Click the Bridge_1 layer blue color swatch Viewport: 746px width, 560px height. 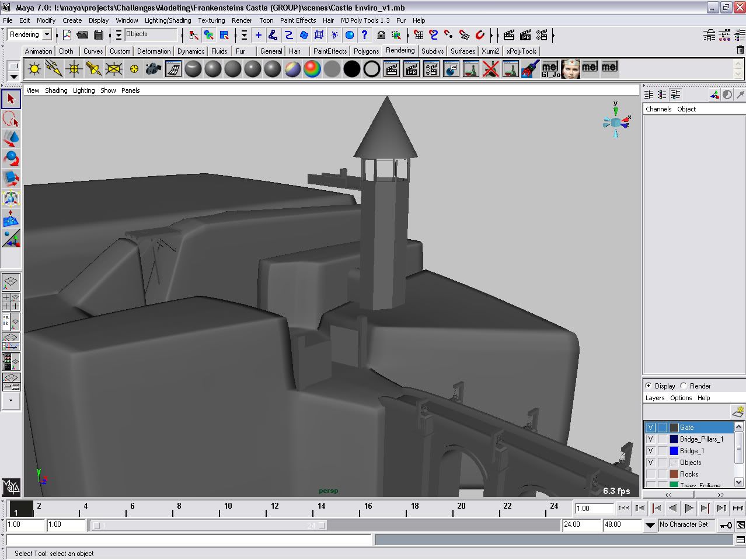click(674, 451)
